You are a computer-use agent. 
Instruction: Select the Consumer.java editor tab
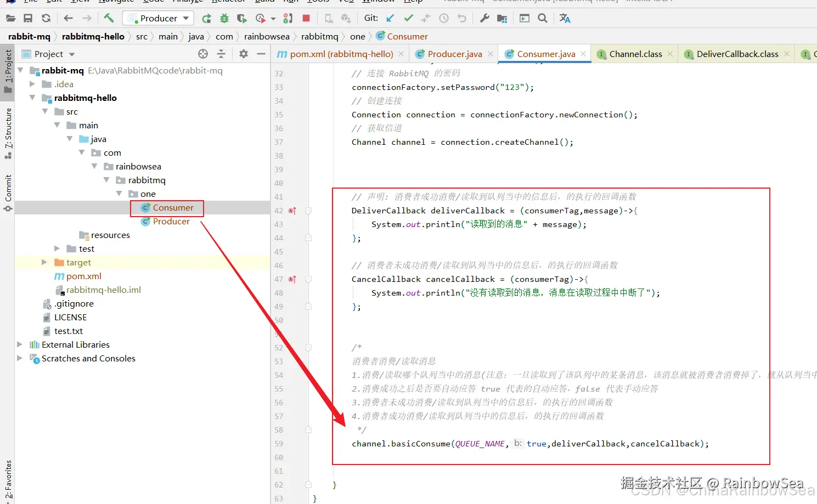pyautogui.click(x=546, y=54)
